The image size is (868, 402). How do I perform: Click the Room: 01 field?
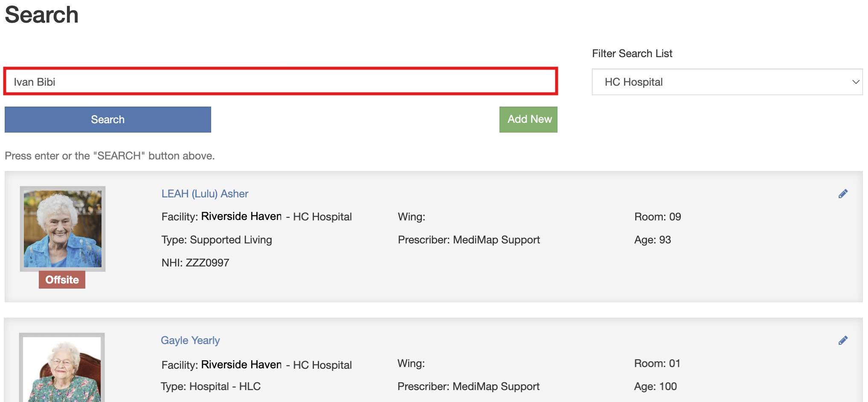click(x=657, y=364)
